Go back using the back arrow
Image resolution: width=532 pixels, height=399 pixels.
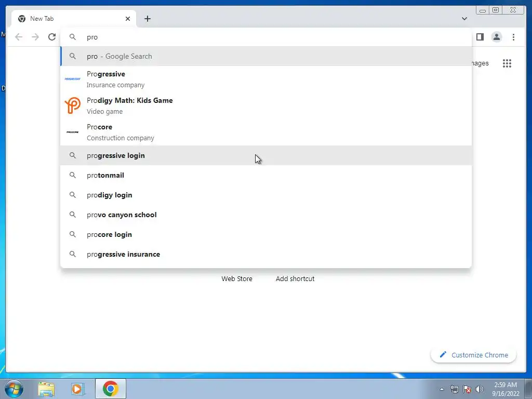click(x=19, y=37)
